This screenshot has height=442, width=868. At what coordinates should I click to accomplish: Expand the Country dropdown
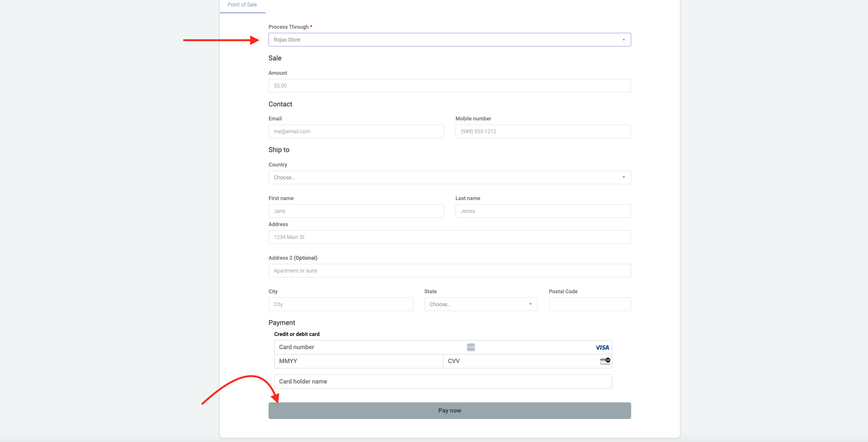click(x=449, y=177)
